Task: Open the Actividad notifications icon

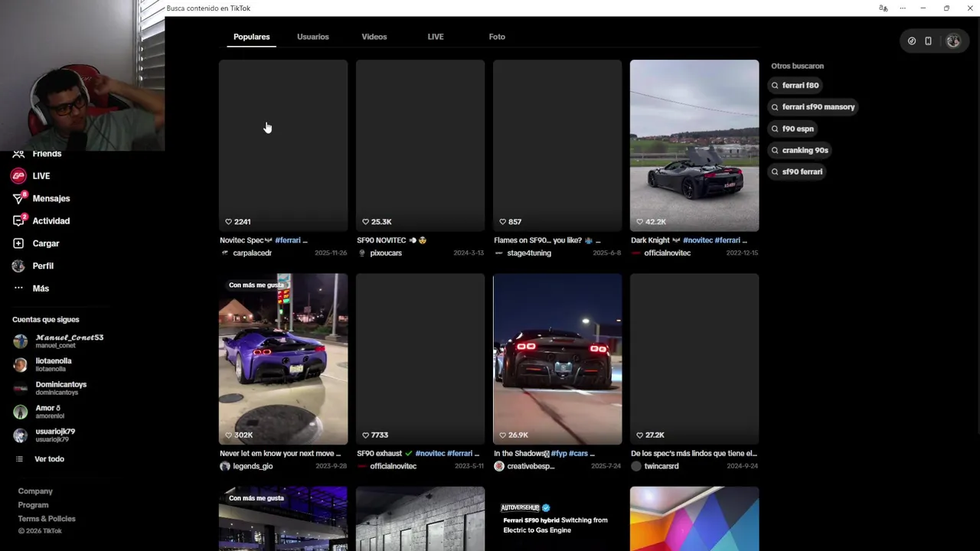Action: (x=18, y=221)
